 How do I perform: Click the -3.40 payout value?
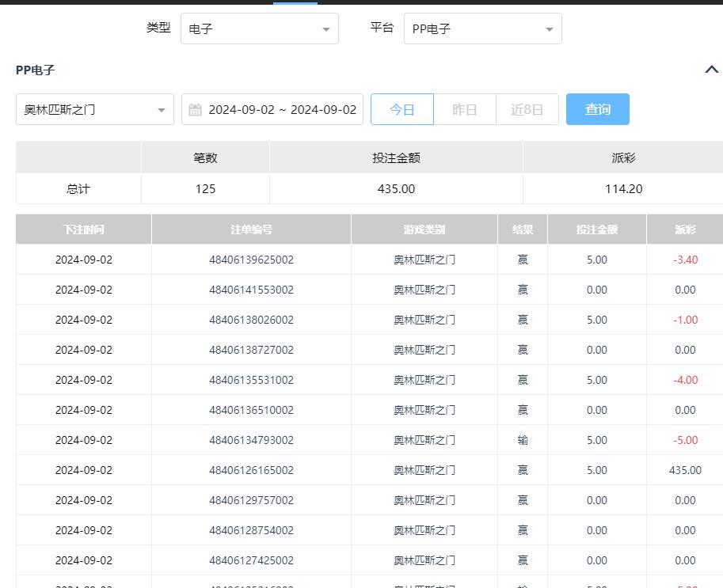point(685,260)
